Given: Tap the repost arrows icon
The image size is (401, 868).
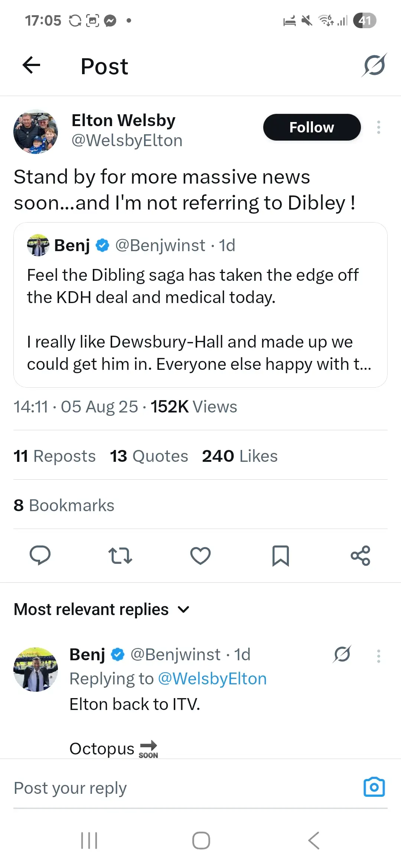Looking at the screenshot, I should pos(120,555).
